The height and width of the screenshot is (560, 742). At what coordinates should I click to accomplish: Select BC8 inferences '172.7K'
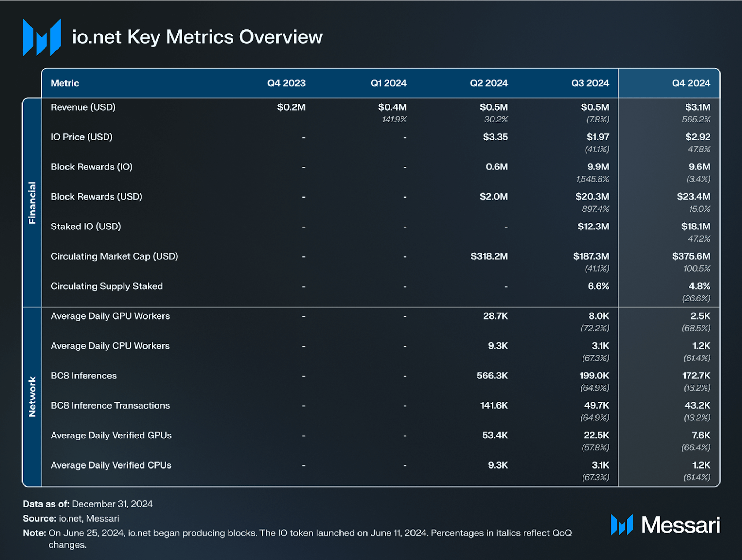tap(696, 376)
